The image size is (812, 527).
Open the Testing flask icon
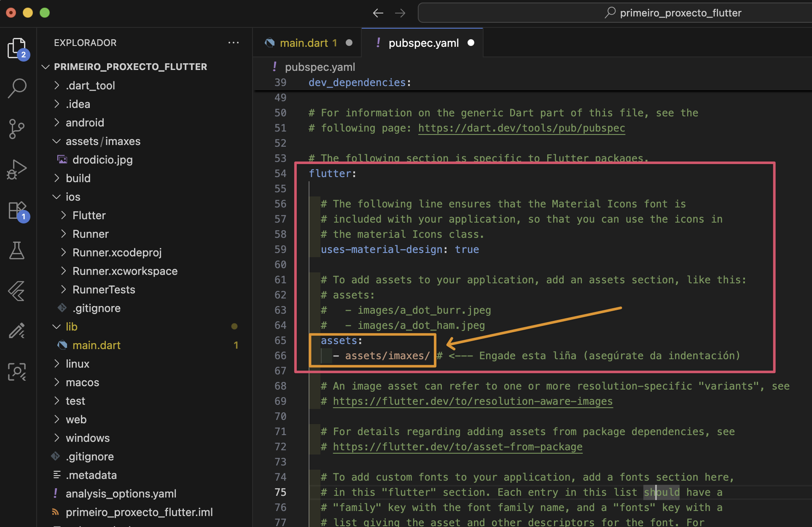17,250
